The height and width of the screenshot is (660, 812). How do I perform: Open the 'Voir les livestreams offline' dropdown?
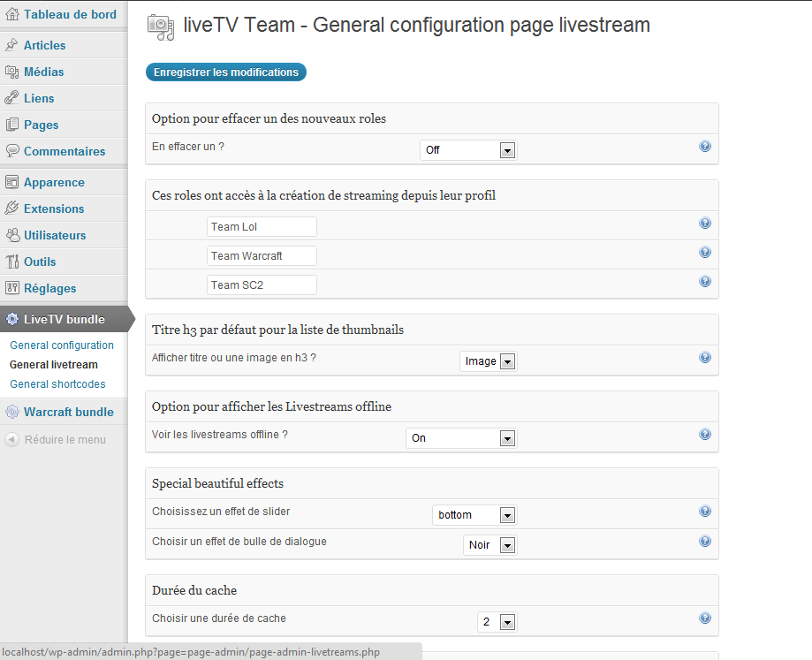click(x=461, y=438)
